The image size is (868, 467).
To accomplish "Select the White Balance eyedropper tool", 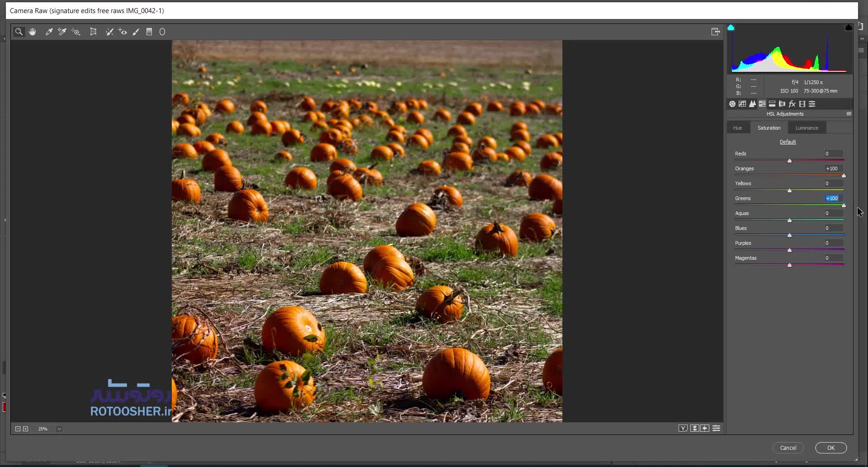I will (49, 32).
